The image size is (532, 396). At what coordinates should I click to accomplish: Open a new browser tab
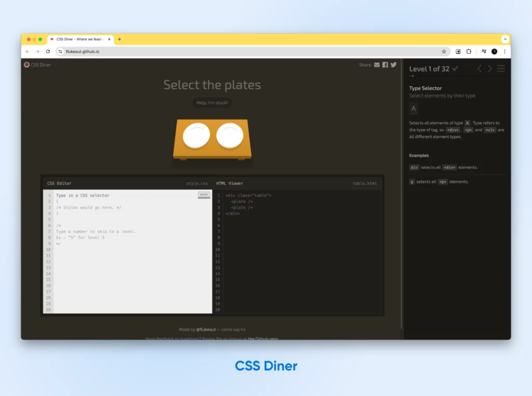(119, 39)
